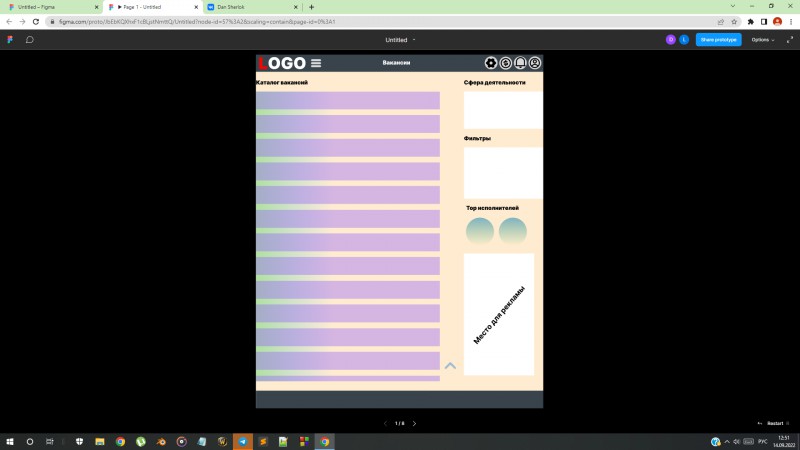Viewport: 800px width, 450px height.
Task: Click the Фильтры white box
Action: 503,173
